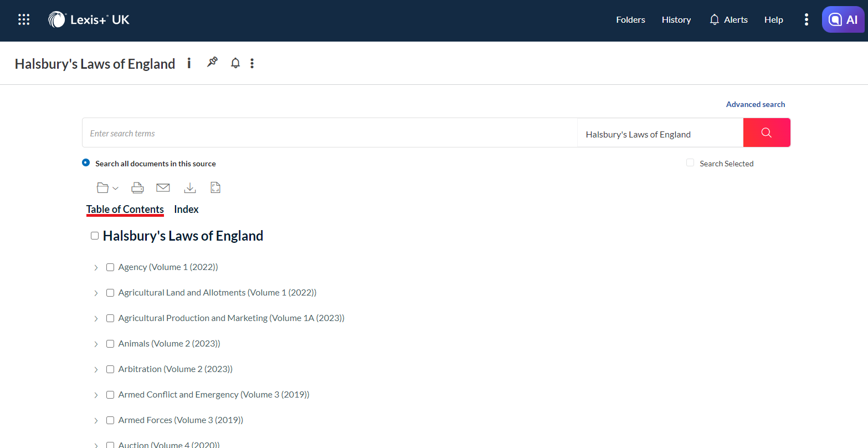This screenshot has width=868, height=448.
Task: Switch to the Index tab
Action: coord(186,210)
